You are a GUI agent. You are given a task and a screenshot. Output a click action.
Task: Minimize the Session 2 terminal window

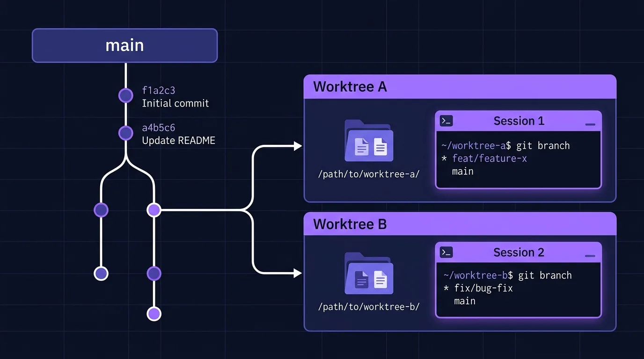point(590,256)
